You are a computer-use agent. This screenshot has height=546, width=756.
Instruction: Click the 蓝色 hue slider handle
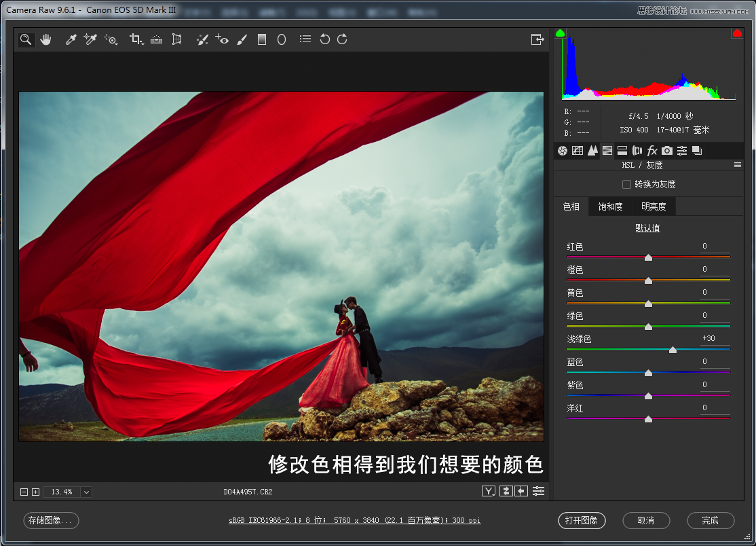click(649, 374)
